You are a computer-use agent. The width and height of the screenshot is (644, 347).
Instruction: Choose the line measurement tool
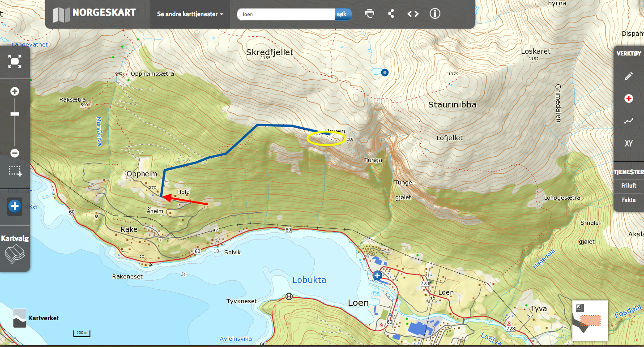point(629,121)
